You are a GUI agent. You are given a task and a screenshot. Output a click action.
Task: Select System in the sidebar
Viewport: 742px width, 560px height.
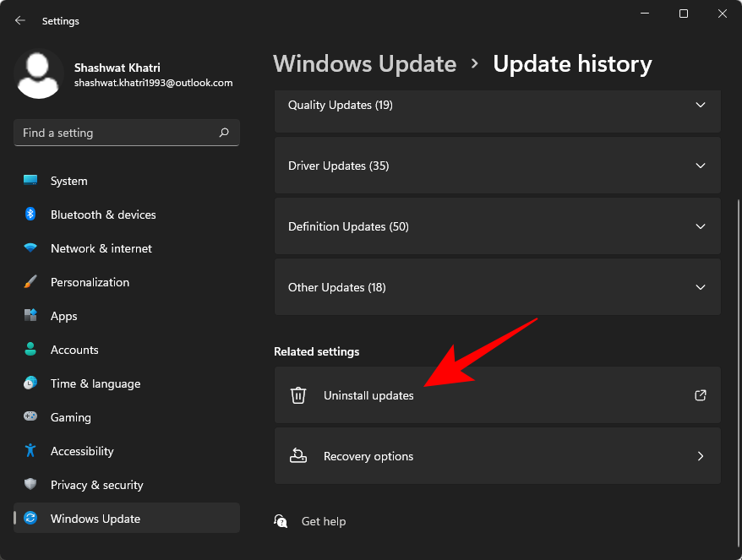(x=68, y=181)
